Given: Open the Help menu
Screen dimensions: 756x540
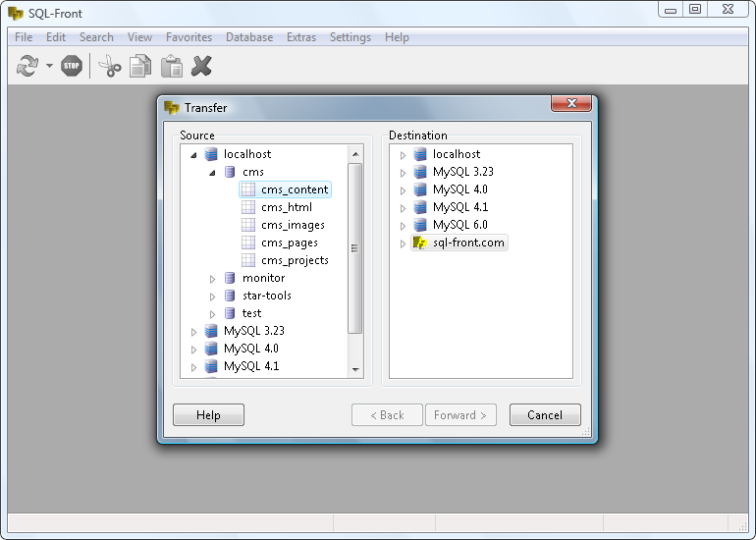Looking at the screenshot, I should pyautogui.click(x=397, y=37).
